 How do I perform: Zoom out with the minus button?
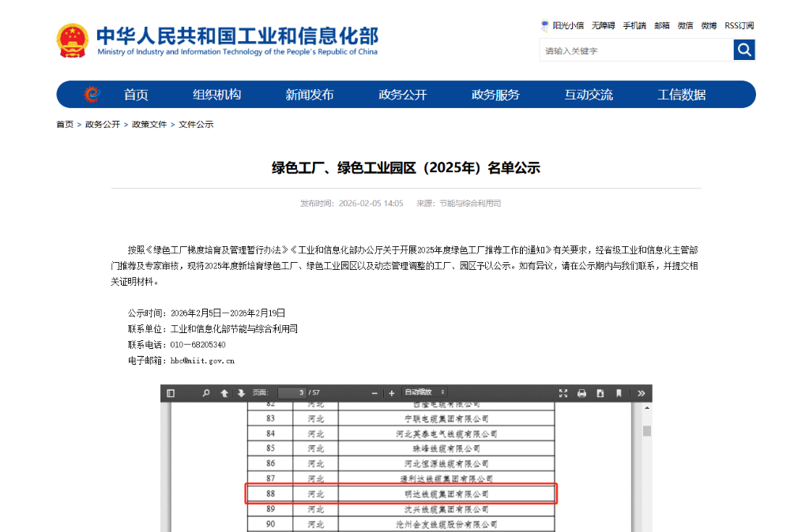374,393
